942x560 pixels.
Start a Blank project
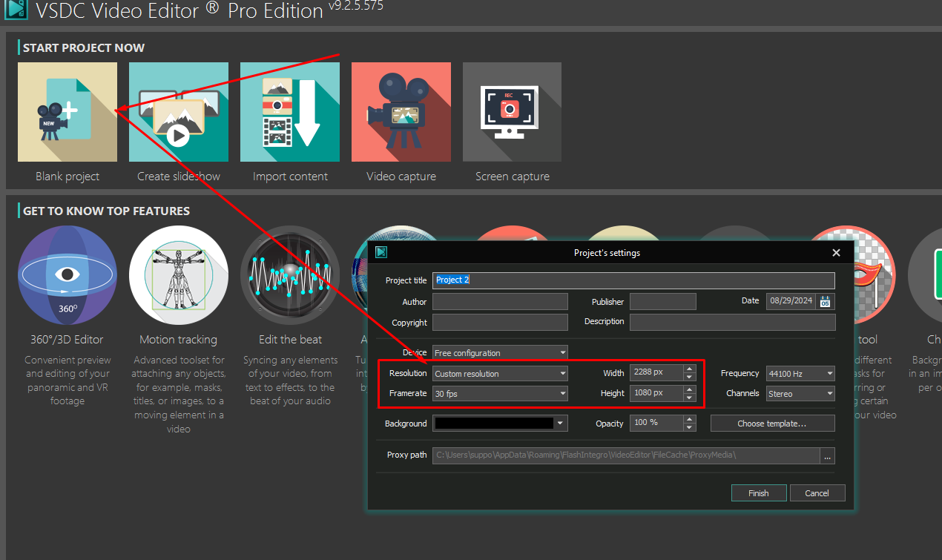(67, 112)
